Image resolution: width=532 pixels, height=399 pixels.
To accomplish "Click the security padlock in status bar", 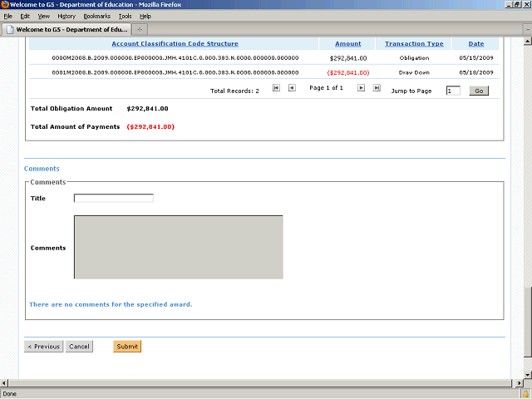I will [x=525, y=394].
